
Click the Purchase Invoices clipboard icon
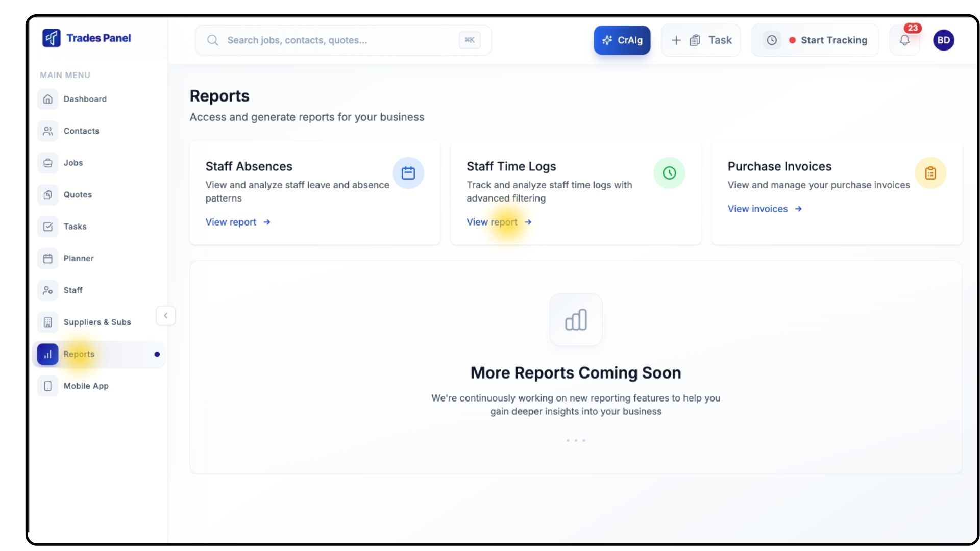(930, 173)
